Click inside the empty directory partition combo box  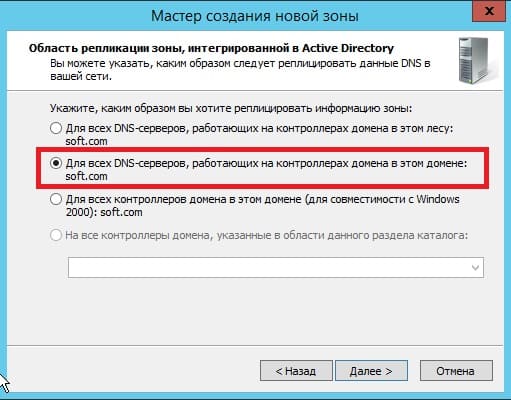(x=276, y=267)
